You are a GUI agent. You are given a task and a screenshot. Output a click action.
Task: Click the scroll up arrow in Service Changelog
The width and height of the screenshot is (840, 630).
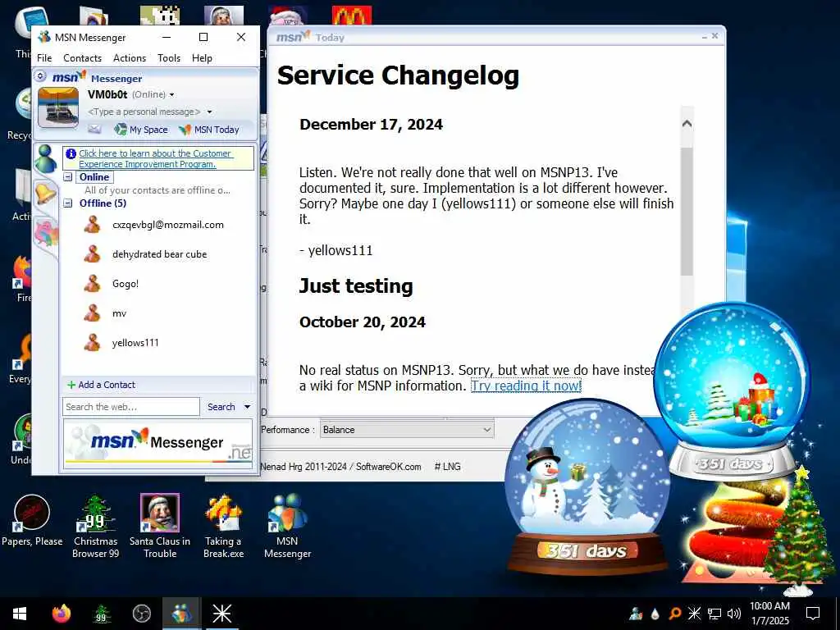pos(687,124)
